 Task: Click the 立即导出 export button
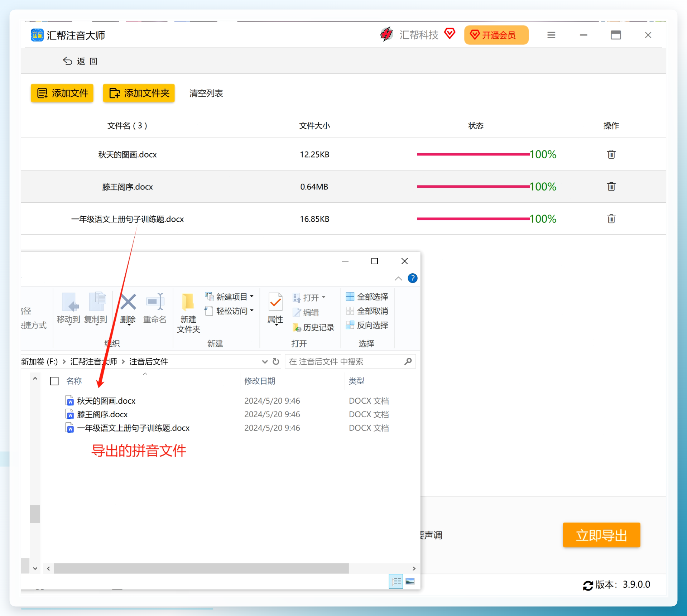coord(601,535)
